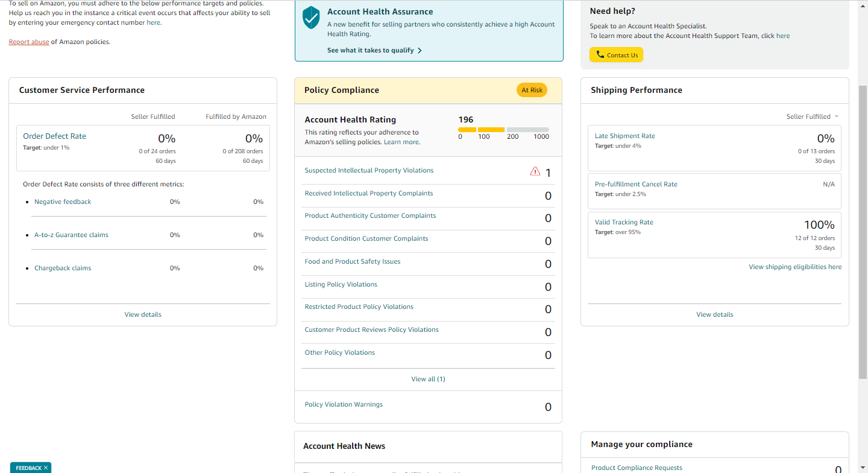
Task: Click the Policy Compliance card title
Action: 342,90
